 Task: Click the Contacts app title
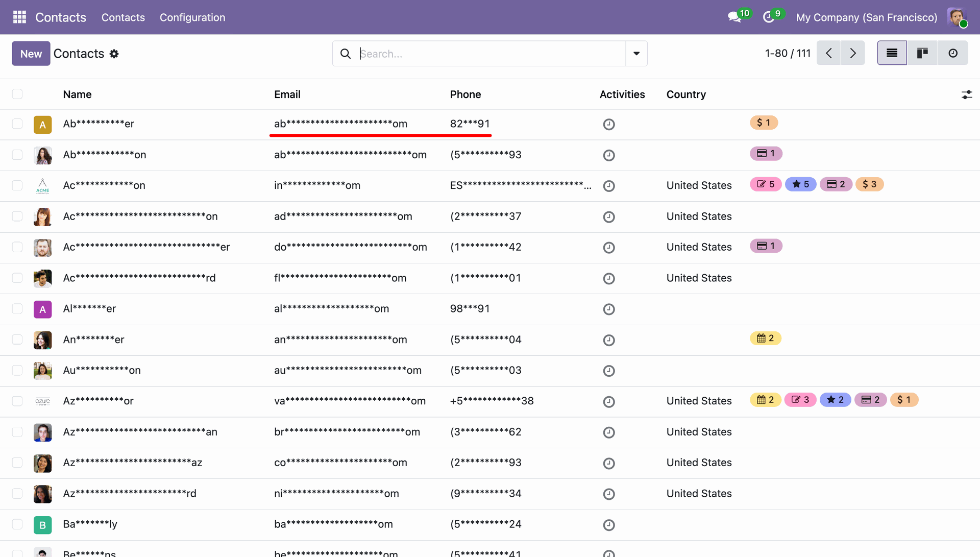(x=61, y=17)
